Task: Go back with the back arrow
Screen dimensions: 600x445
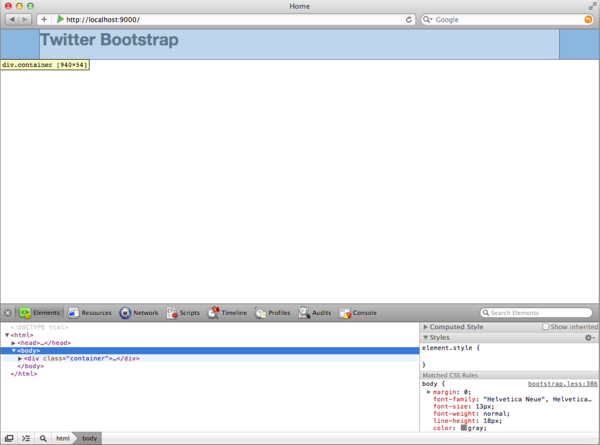Action: (12, 19)
